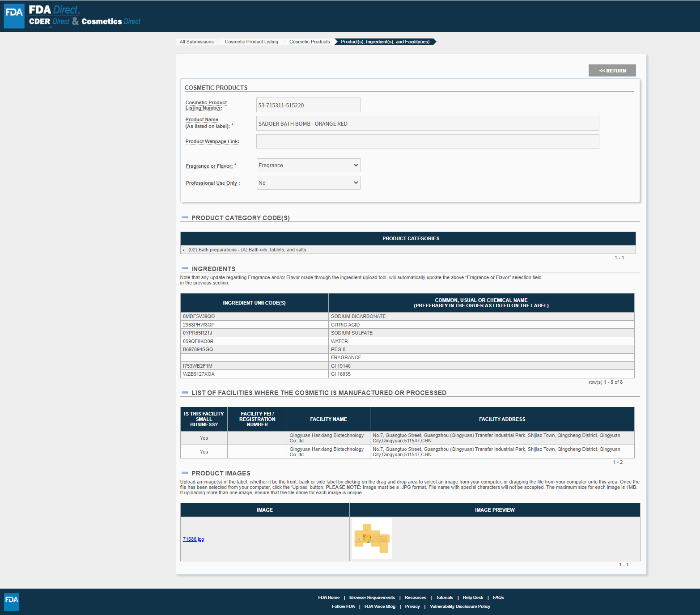Open the Fragrance or Flavor dropdown
700x615 pixels.
tap(308, 165)
